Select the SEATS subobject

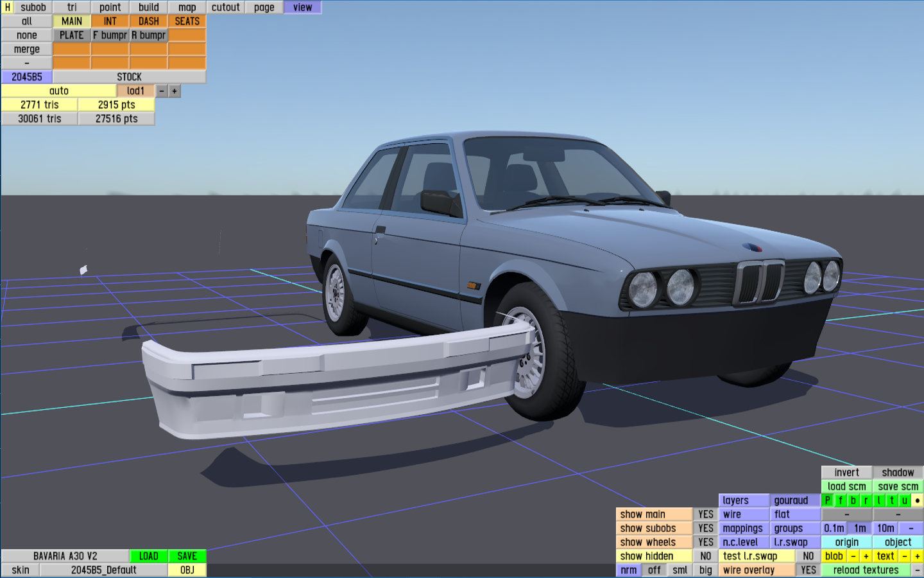[x=187, y=21]
